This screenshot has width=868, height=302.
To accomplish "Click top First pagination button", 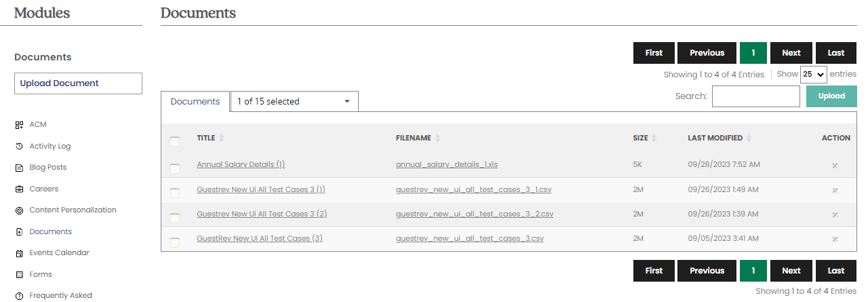I will tap(654, 53).
